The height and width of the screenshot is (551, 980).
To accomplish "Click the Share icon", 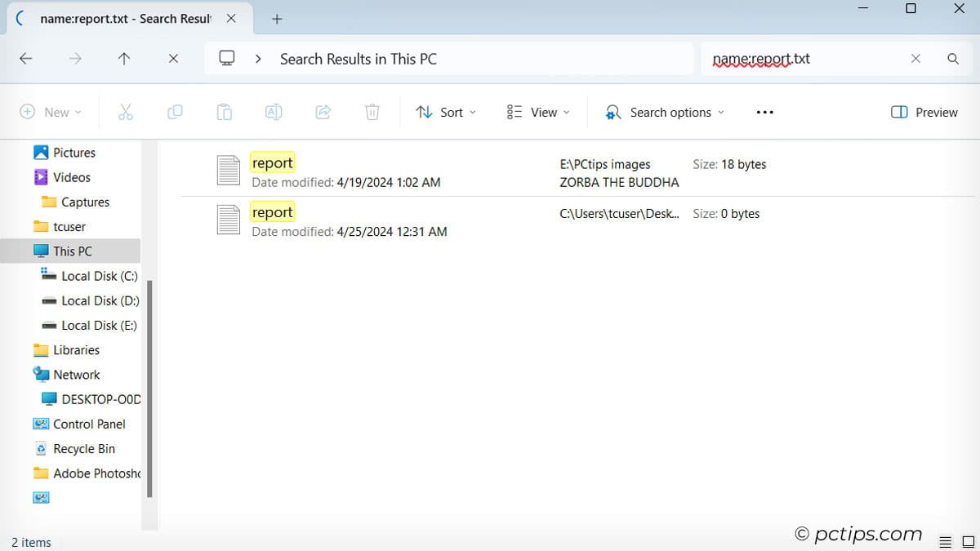I will (323, 112).
